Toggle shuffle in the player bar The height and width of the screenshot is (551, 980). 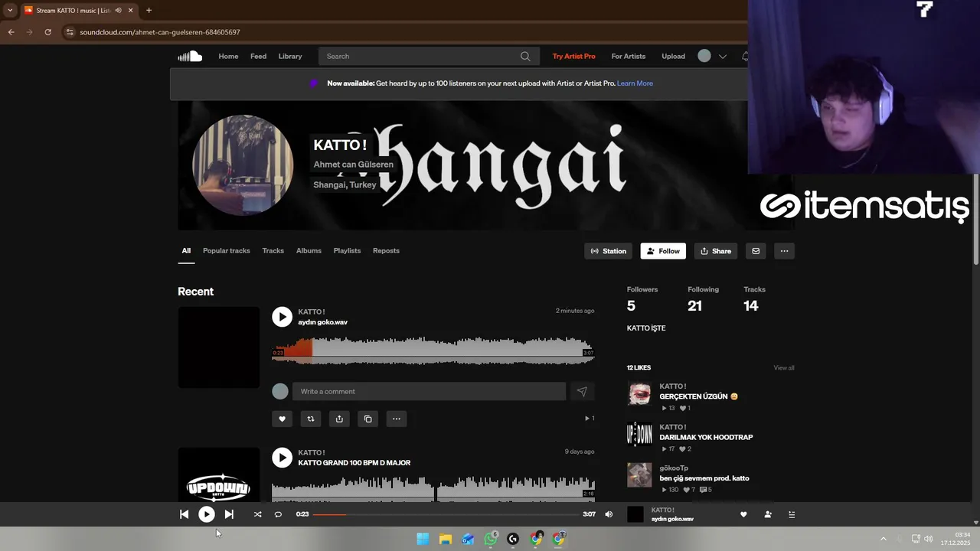257,514
